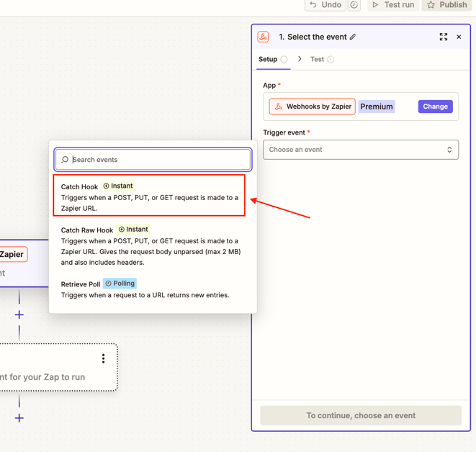Viewport: 476px width, 452px height.
Task: Click the Polling badge on Retrieve Poll
Action: 120,284
